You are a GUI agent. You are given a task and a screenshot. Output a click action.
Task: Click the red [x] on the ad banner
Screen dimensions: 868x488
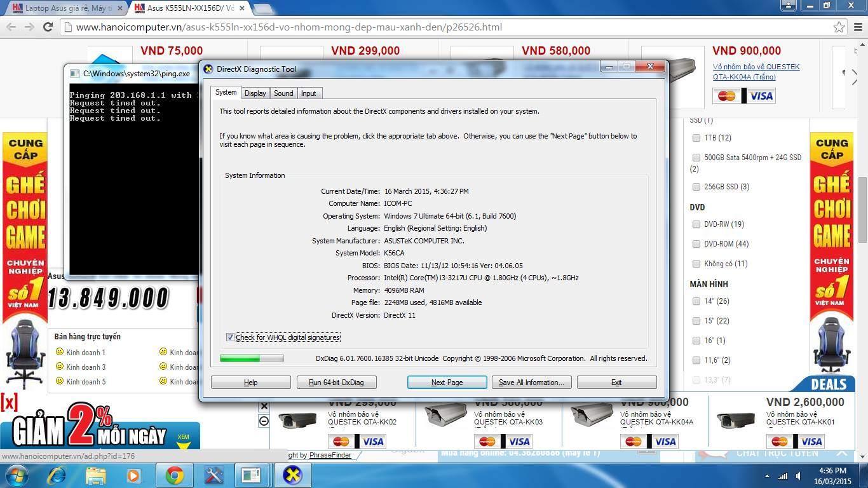(x=9, y=402)
